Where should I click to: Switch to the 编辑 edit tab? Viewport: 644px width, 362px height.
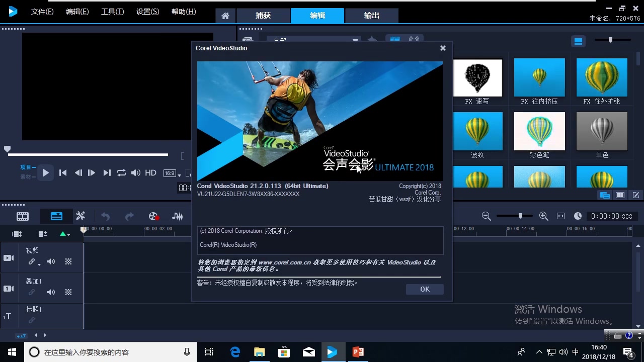point(317,16)
